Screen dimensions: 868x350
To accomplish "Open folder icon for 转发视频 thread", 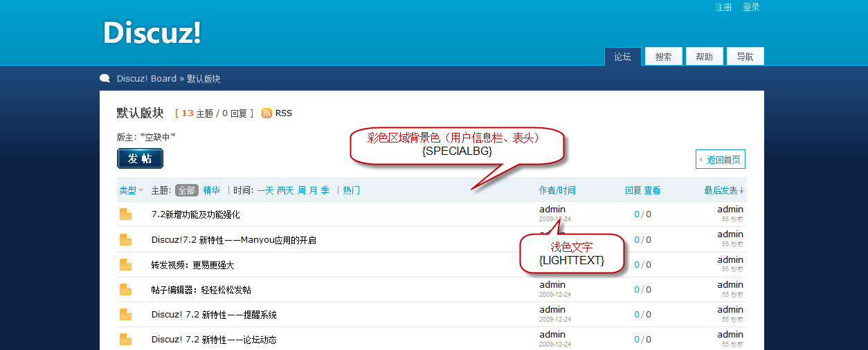I will [x=125, y=265].
